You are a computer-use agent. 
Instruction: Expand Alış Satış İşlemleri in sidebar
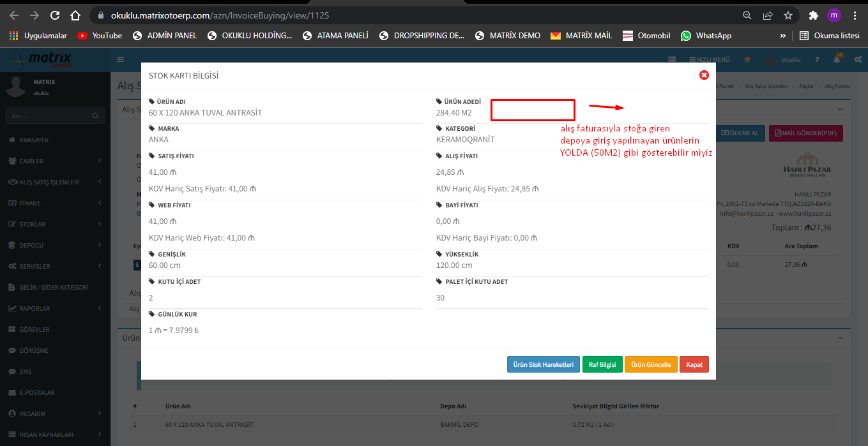pos(55,182)
